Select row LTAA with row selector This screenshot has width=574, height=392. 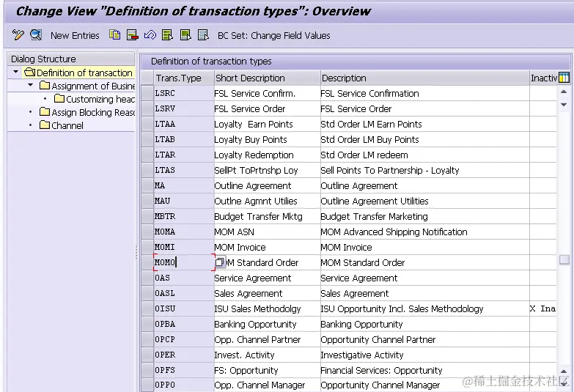pyautogui.click(x=147, y=124)
